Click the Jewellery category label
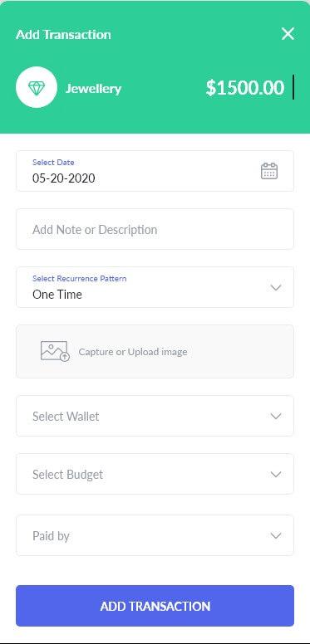 [x=93, y=89]
